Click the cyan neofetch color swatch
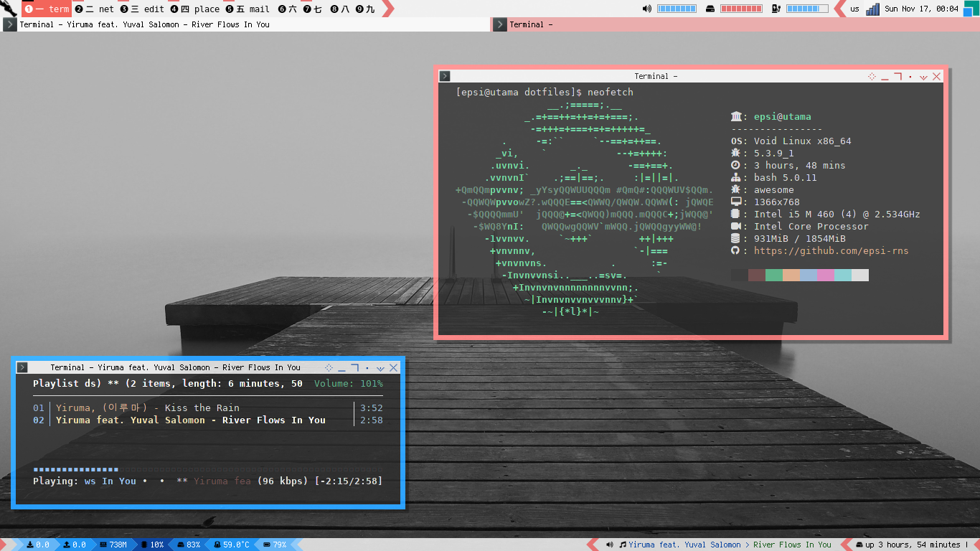The height and width of the screenshot is (551, 980). (x=843, y=275)
